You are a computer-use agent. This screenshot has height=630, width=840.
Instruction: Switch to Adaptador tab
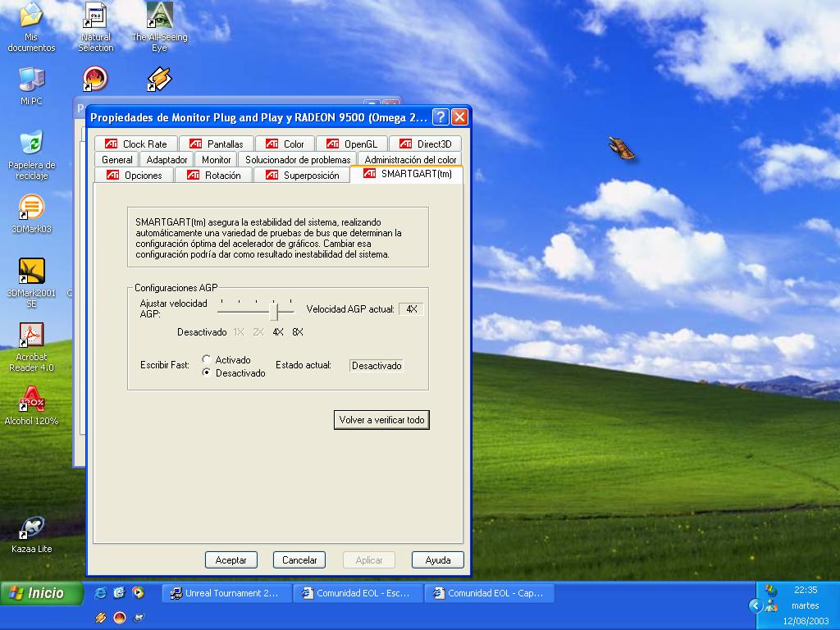click(x=167, y=160)
